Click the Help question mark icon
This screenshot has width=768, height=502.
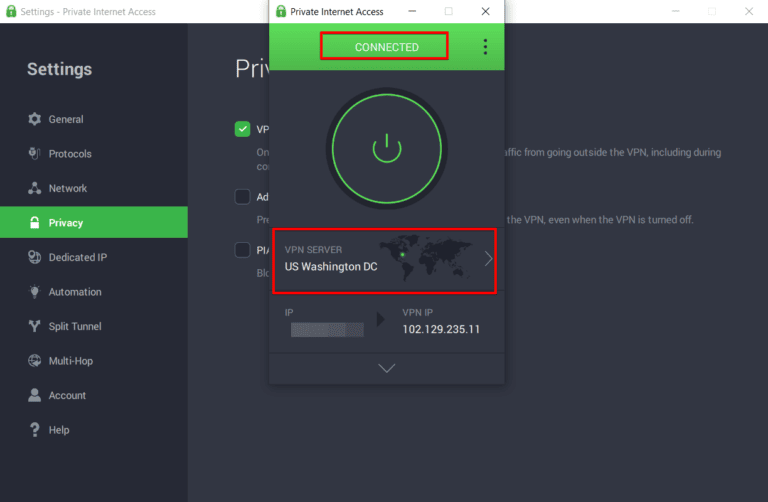34,430
